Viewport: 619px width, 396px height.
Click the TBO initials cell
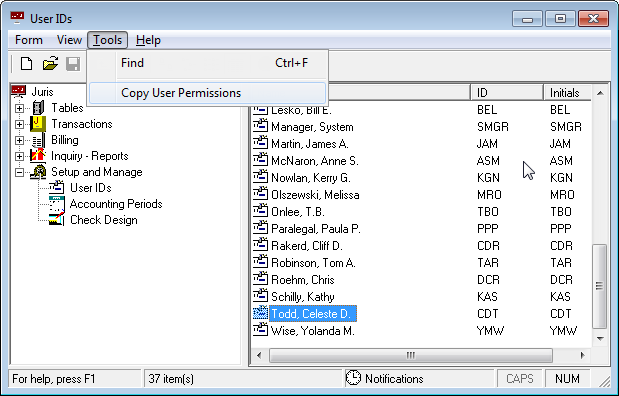pyautogui.click(x=561, y=212)
